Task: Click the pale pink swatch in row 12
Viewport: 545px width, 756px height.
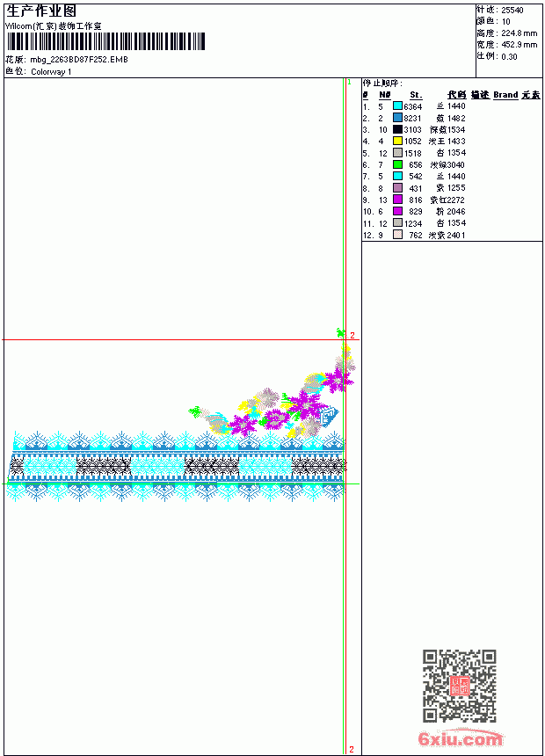Action: tap(397, 235)
